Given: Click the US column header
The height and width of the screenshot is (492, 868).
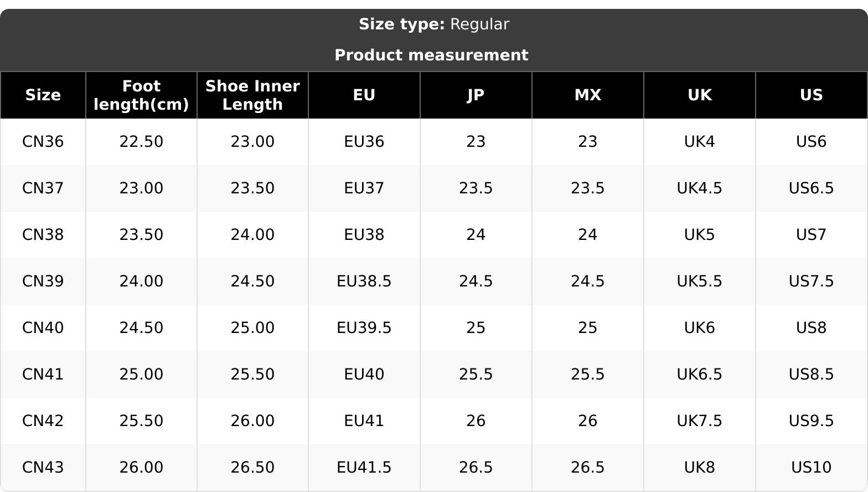Looking at the screenshot, I should coord(811,95).
